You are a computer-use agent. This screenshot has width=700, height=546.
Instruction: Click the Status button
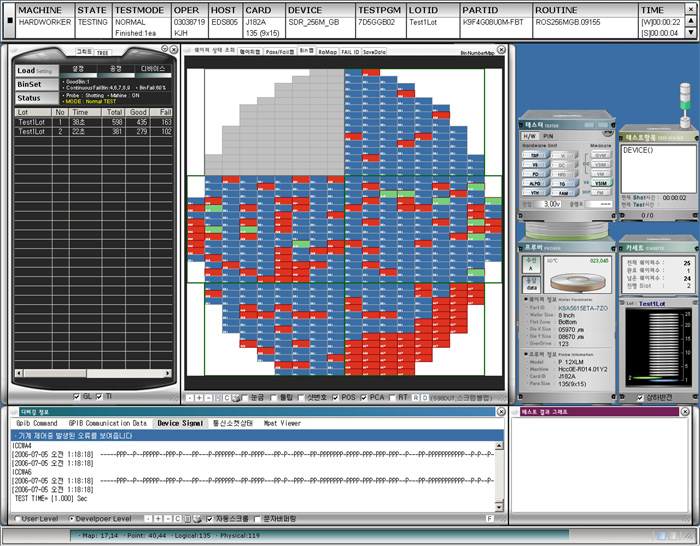(37, 98)
